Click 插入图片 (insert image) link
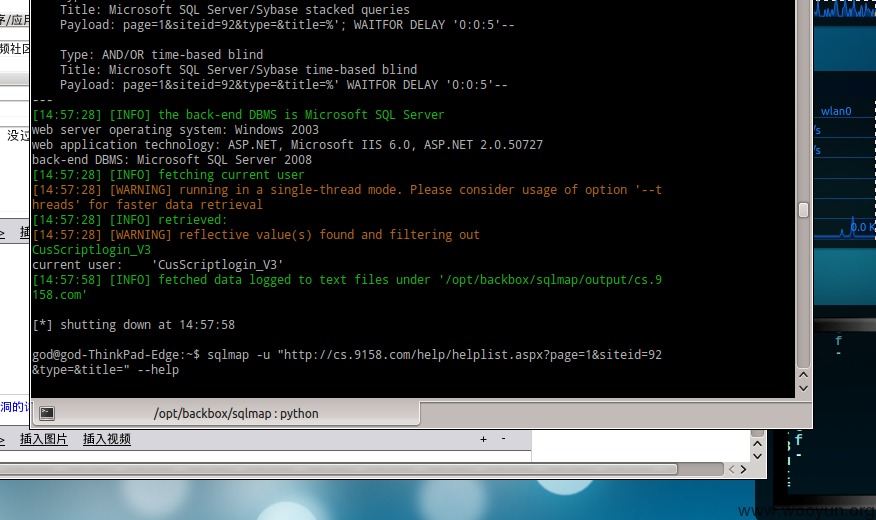This screenshot has height=520, width=876. click(x=44, y=439)
